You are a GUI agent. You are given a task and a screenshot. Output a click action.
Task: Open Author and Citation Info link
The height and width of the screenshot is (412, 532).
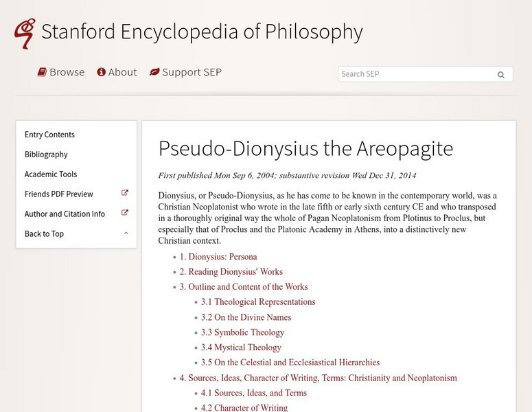[x=65, y=214]
